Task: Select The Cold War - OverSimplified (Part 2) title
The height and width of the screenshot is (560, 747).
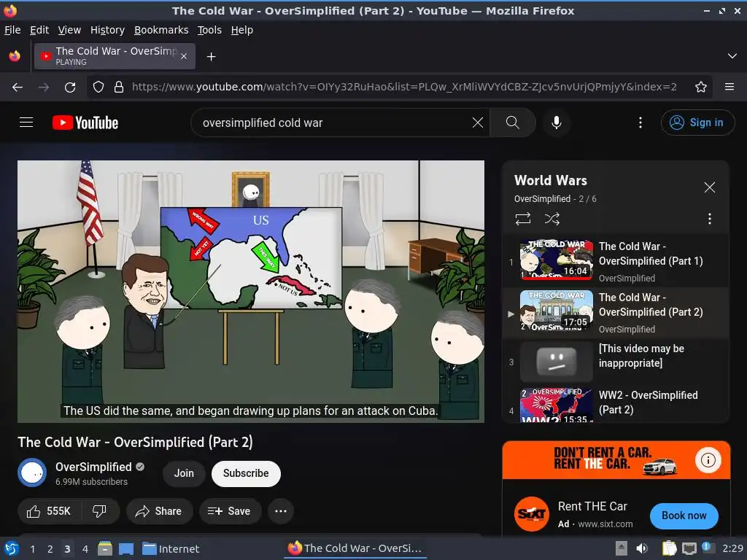Action: point(651,304)
